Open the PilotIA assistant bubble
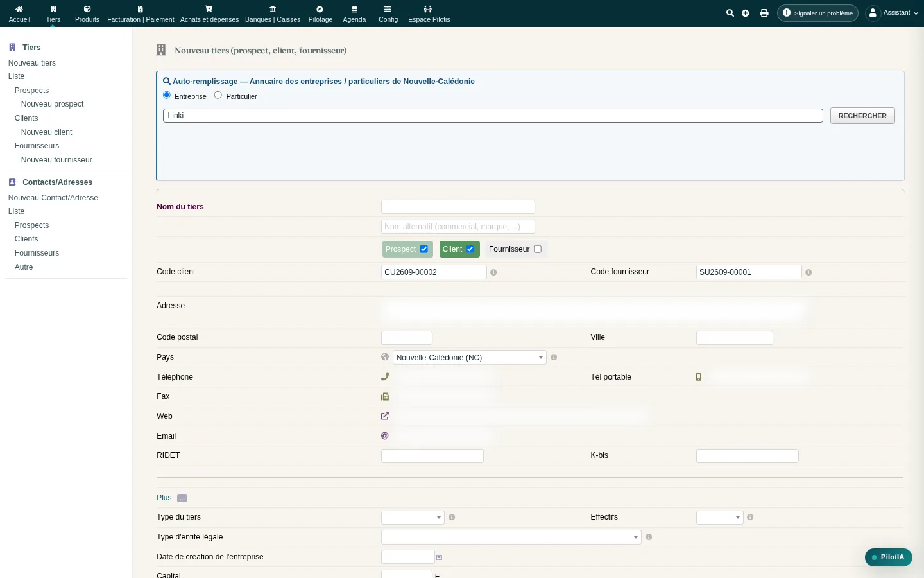The image size is (924, 578). coord(889,557)
